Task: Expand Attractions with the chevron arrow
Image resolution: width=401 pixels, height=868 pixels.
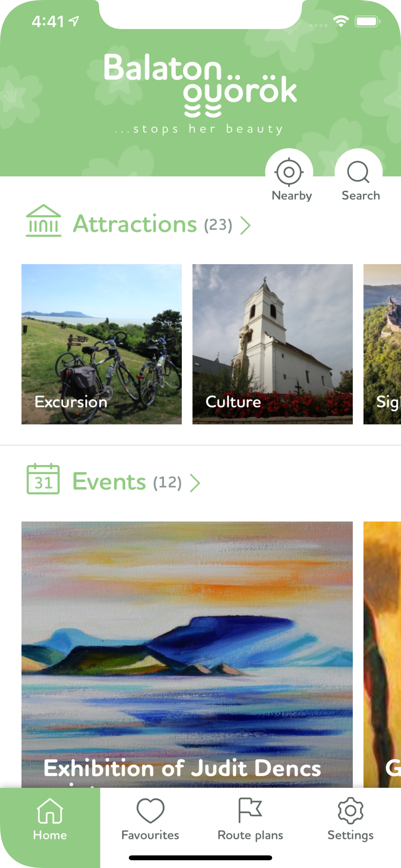Action: point(246,225)
